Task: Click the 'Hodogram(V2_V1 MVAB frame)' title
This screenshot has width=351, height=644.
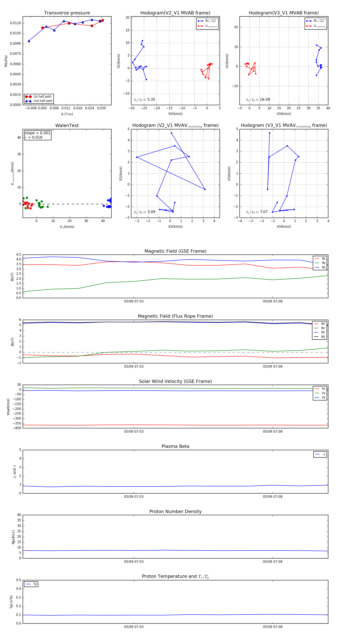Action: 175,13
